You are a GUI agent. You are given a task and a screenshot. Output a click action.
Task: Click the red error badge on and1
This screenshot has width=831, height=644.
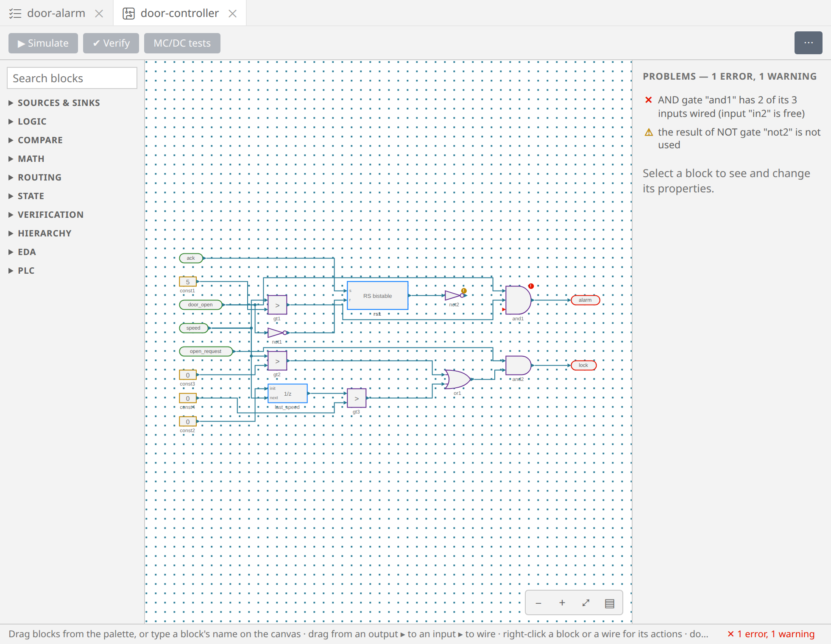pyautogui.click(x=531, y=286)
